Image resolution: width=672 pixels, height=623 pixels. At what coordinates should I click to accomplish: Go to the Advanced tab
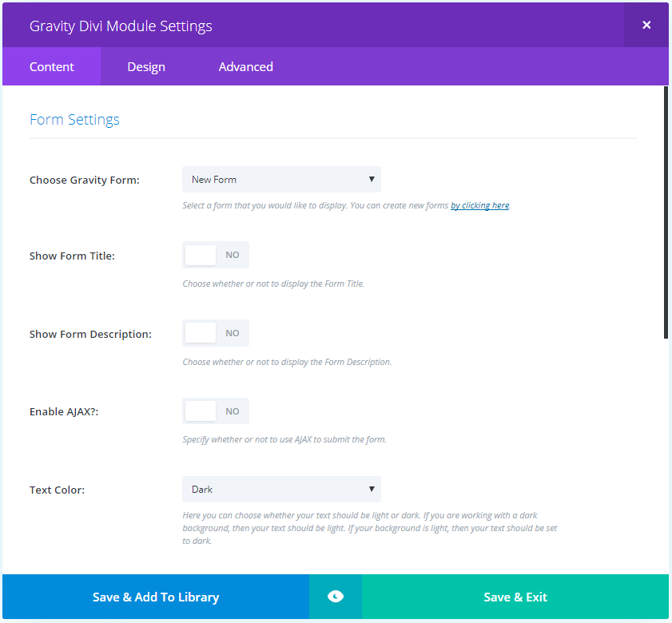[x=246, y=67]
